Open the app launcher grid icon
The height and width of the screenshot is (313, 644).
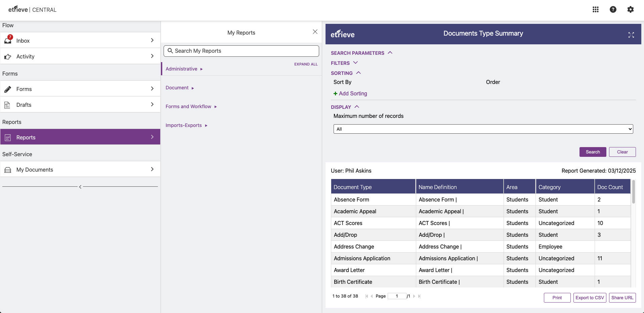596,9
